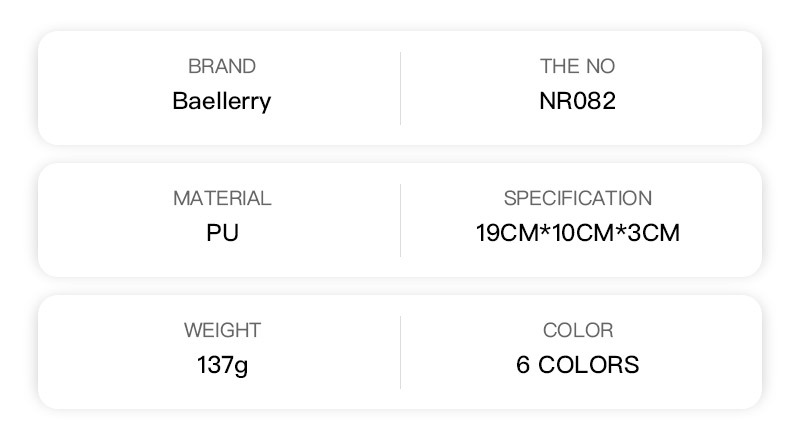800x440 pixels.
Task: Select the 19CM*10CM*3CM dimensions text
Action: pos(578,233)
